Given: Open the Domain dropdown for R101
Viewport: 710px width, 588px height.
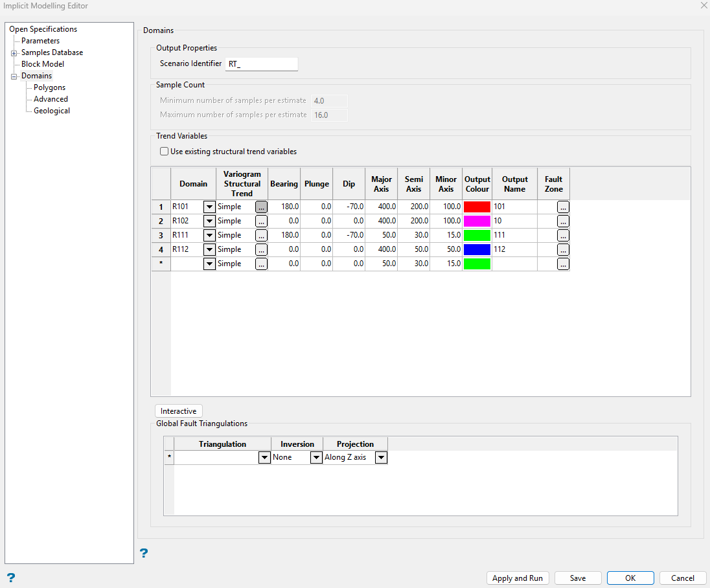Looking at the screenshot, I should tap(209, 207).
